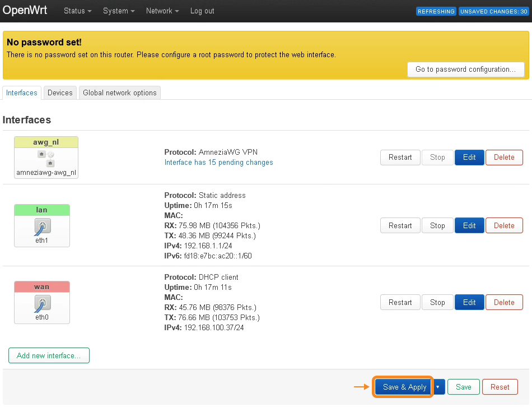
Task: Open the Network dropdown menu
Action: point(162,11)
